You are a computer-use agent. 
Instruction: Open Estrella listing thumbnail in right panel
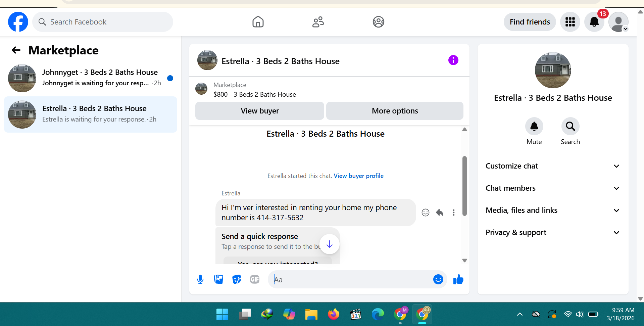click(x=553, y=70)
